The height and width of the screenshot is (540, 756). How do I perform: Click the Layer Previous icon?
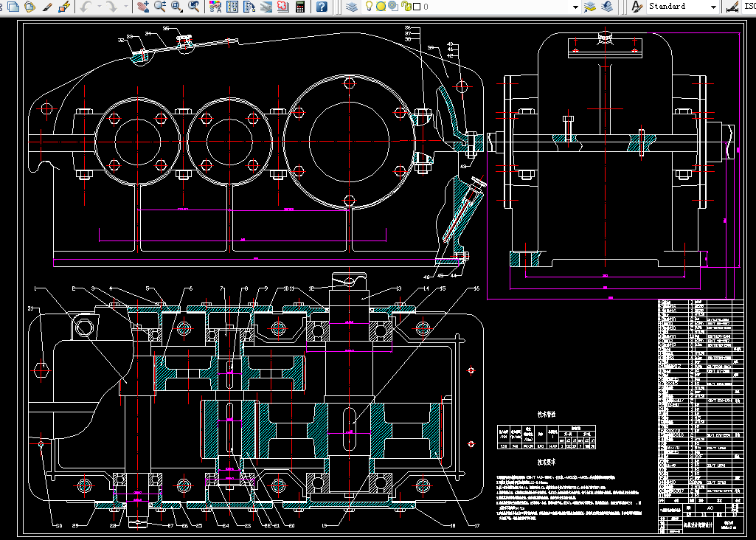pos(607,6)
